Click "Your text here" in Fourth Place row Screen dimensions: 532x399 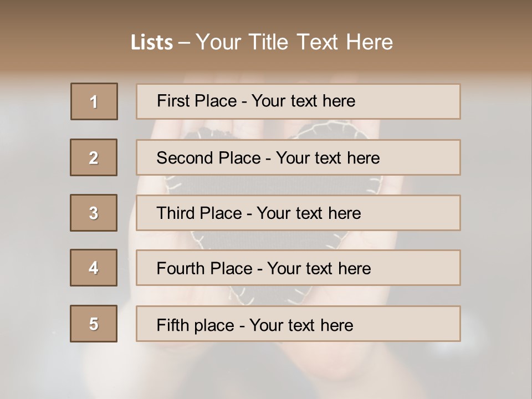(x=319, y=269)
